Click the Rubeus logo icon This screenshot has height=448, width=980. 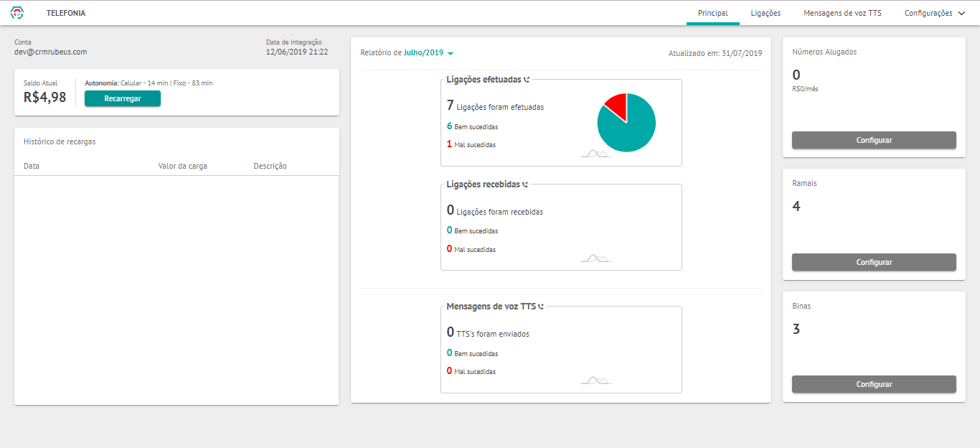(x=17, y=13)
